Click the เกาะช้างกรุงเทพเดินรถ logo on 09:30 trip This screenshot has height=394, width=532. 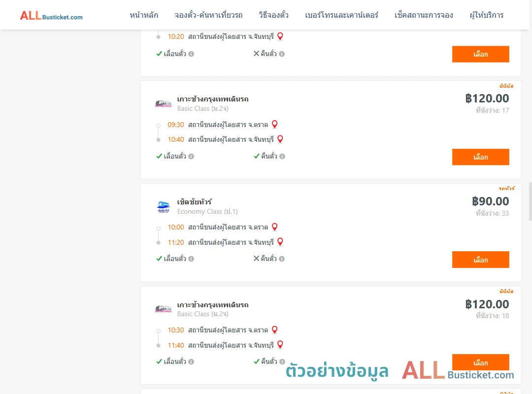point(163,103)
